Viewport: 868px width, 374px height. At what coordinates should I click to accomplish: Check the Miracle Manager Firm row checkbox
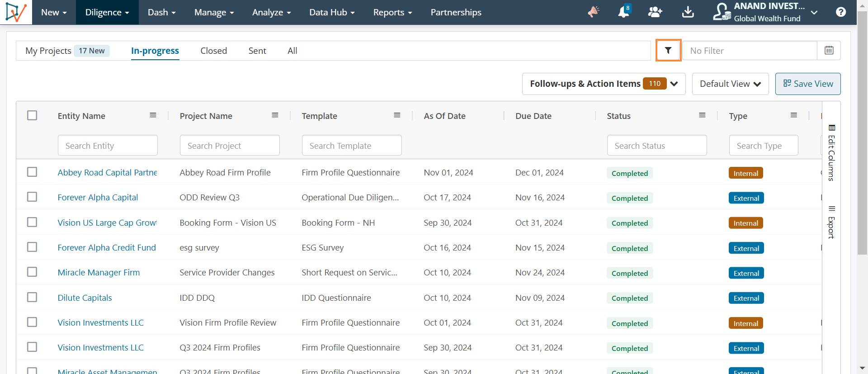[32, 272]
